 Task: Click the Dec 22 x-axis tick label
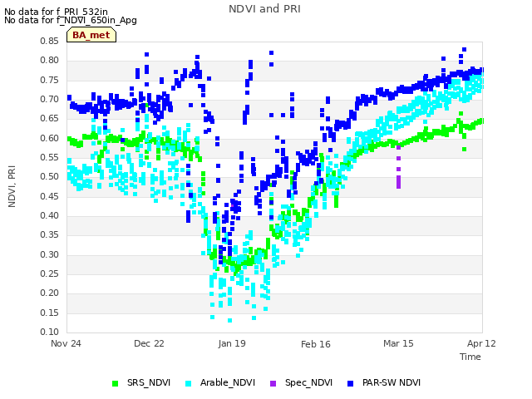pos(149,343)
